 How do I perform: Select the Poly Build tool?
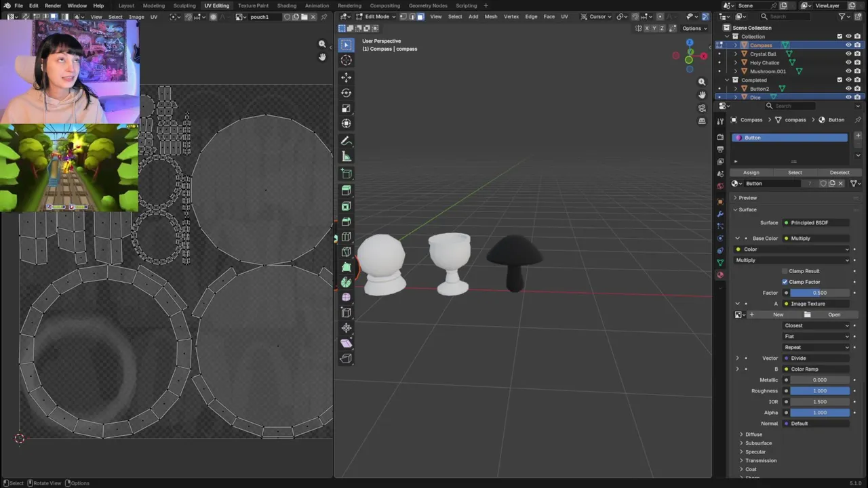(x=346, y=267)
